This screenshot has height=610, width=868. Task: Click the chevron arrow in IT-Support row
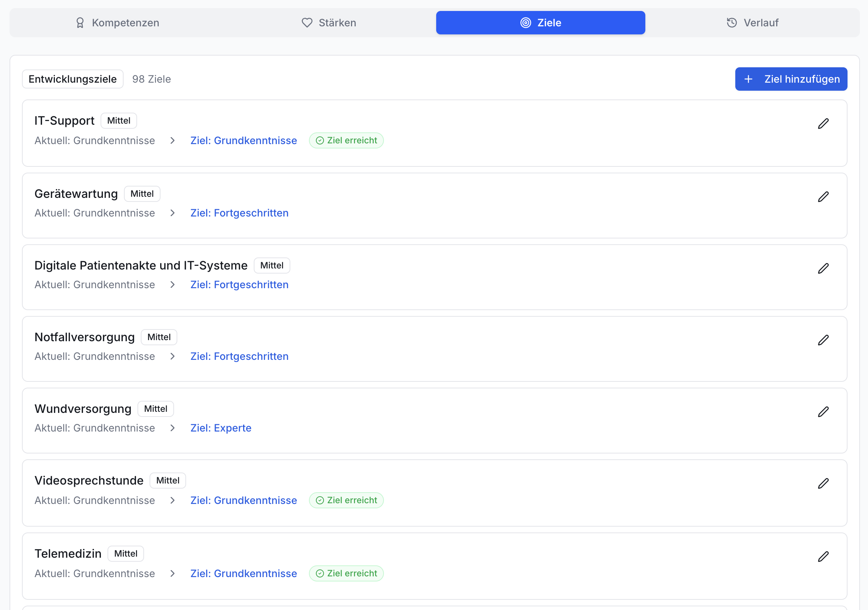pos(172,141)
